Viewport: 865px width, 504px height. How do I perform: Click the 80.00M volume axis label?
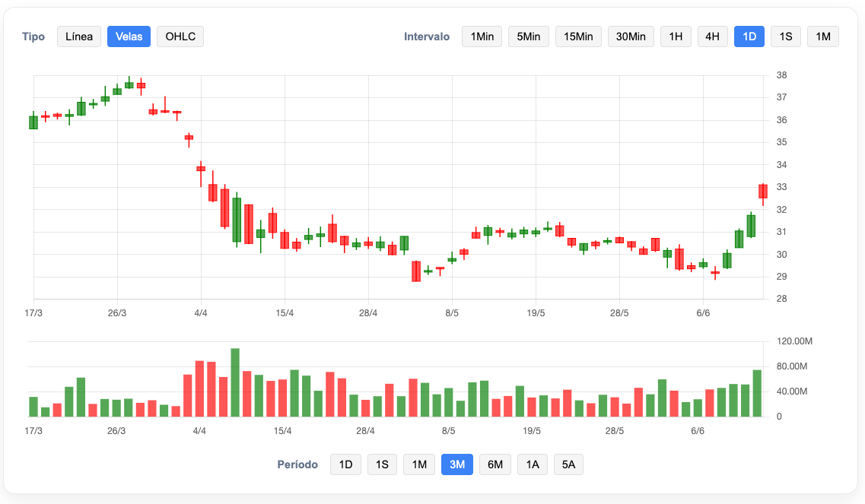[792, 366]
